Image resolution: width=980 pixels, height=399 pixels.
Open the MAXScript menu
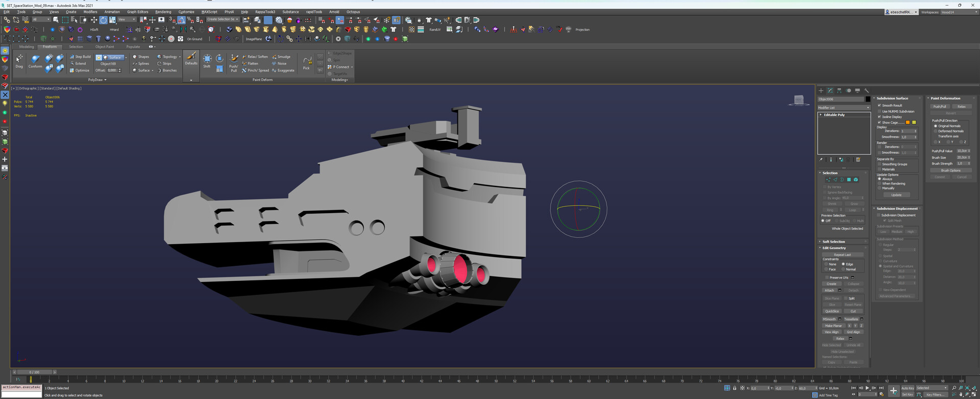[209, 12]
